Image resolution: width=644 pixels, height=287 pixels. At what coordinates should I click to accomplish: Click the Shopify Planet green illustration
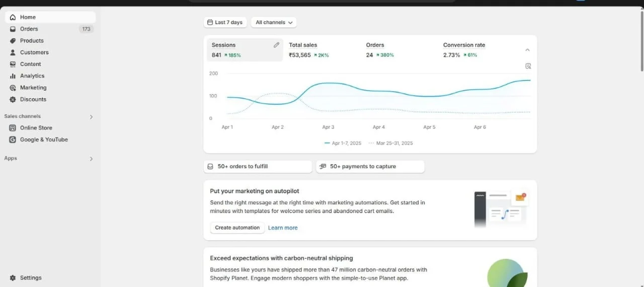click(507, 273)
